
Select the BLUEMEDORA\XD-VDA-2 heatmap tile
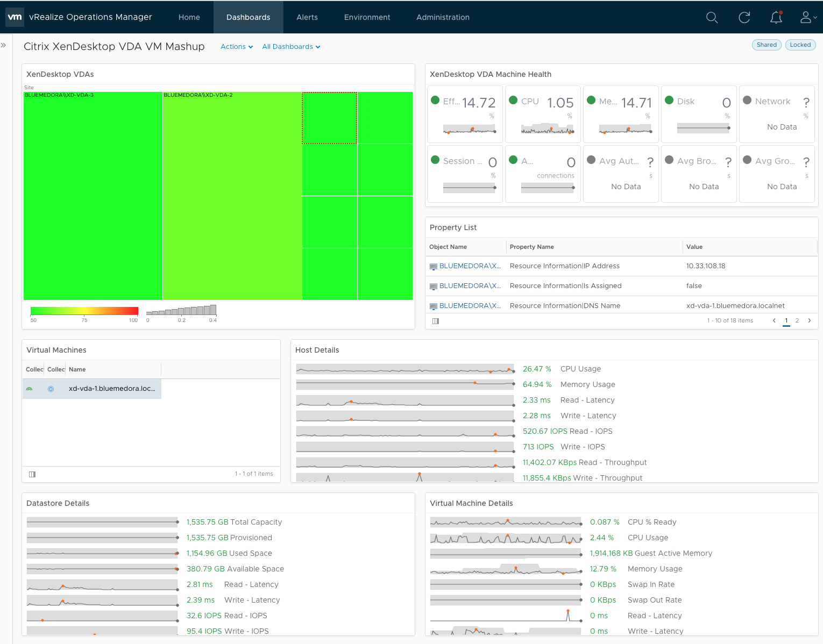click(232, 196)
